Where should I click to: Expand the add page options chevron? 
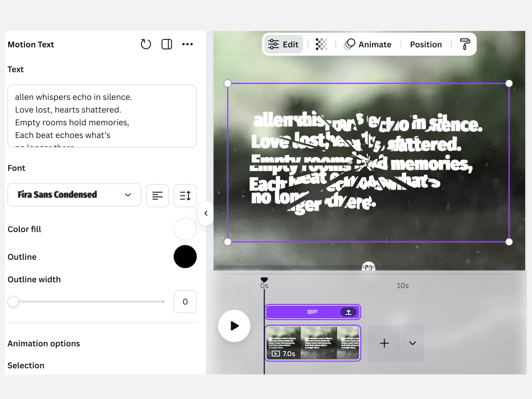[x=413, y=343]
